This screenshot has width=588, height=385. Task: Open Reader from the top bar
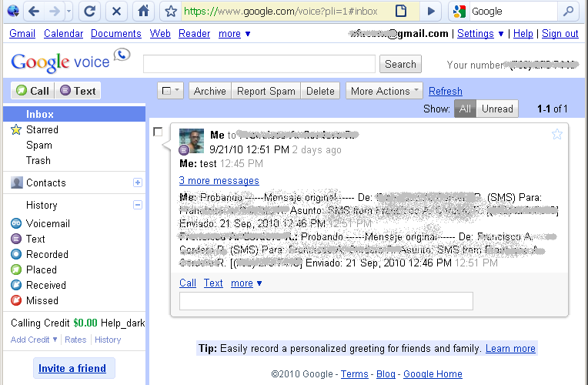(x=194, y=33)
